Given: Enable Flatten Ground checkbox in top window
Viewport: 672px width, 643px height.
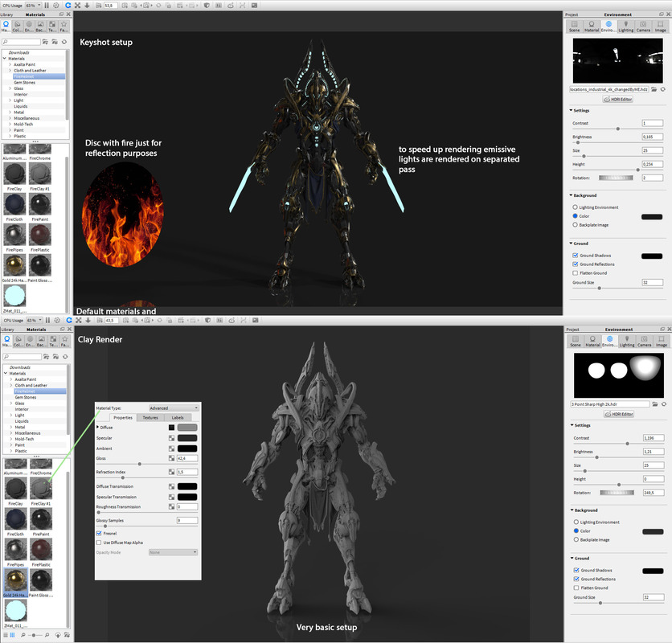Looking at the screenshot, I should pyautogui.click(x=576, y=273).
